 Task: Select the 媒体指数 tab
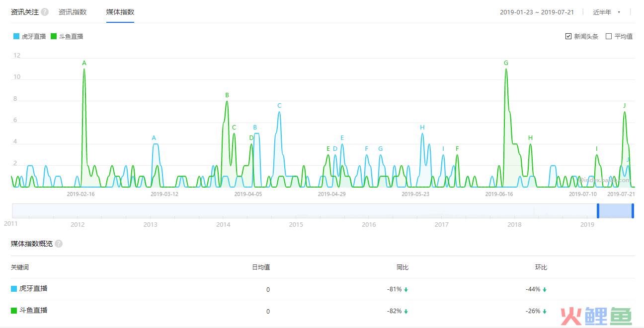(120, 12)
